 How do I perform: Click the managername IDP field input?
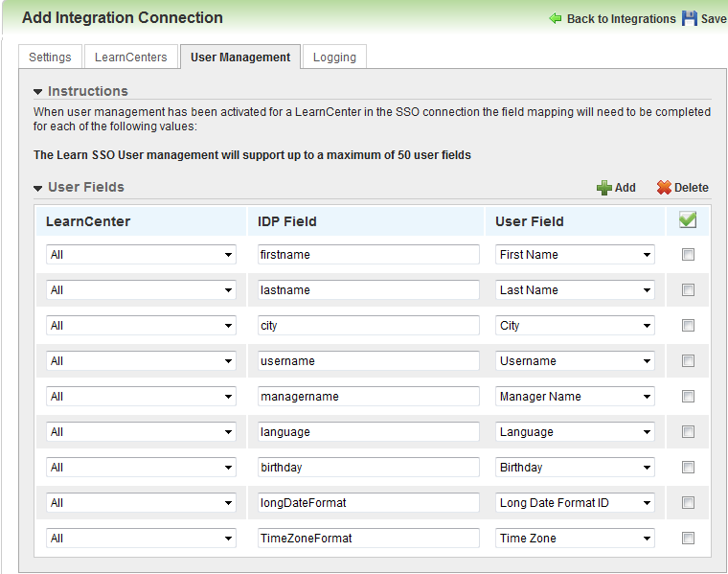368,397
